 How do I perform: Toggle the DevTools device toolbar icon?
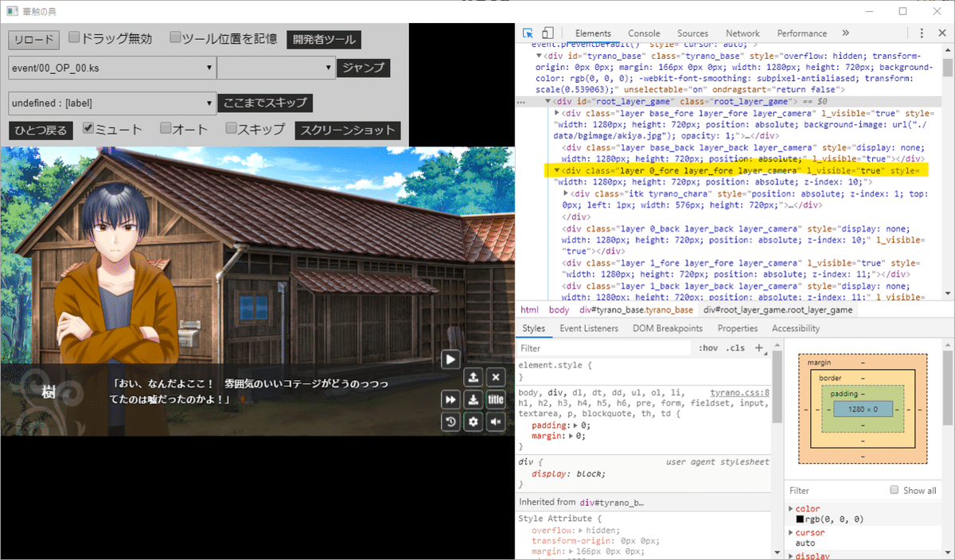[x=548, y=33]
